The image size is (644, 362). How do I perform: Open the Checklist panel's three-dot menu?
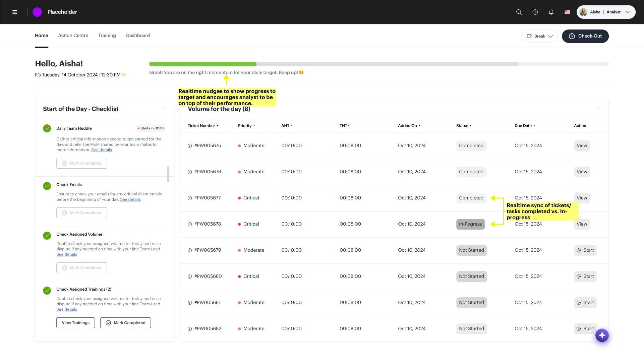coord(163,109)
